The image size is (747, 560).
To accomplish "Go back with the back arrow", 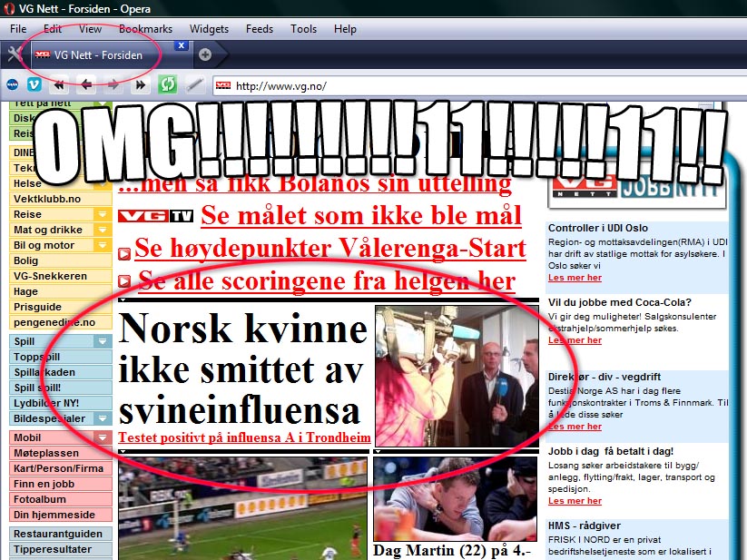I will tap(86, 85).
